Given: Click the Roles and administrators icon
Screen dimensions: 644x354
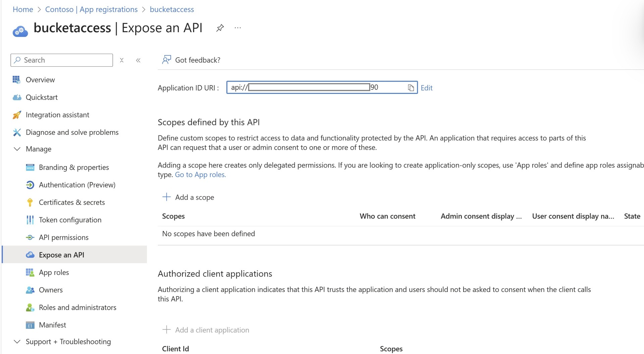Looking at the screenshot, I should 30,307.
